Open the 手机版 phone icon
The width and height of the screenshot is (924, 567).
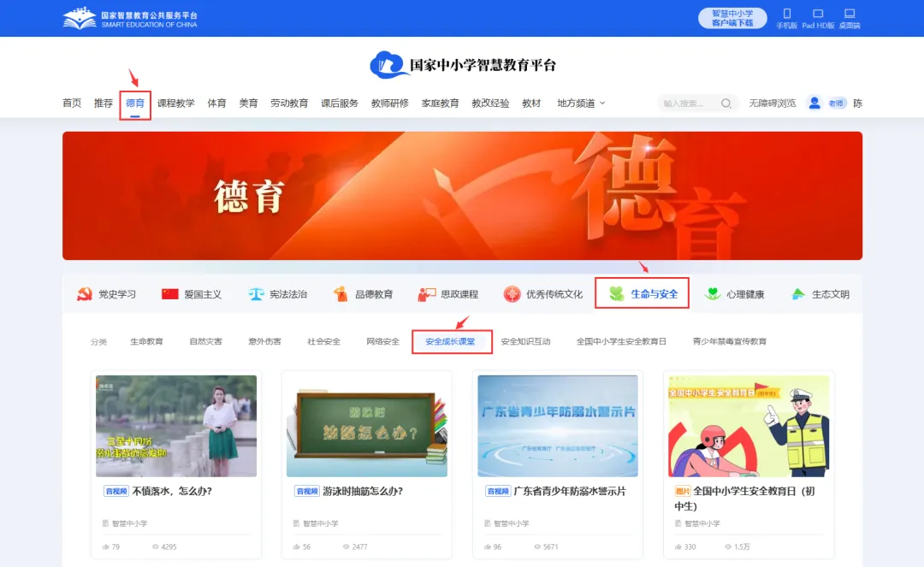(x=787, y=14)
